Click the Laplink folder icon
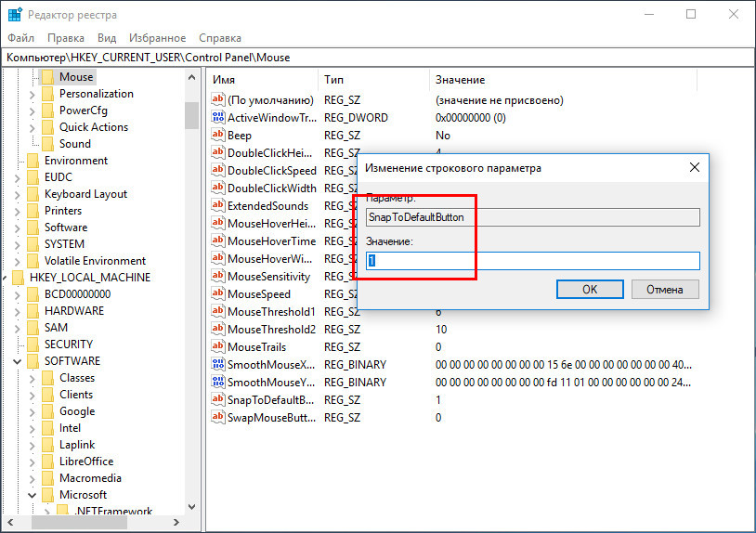This screenshot has height=533, width=756. pos(47,445)
